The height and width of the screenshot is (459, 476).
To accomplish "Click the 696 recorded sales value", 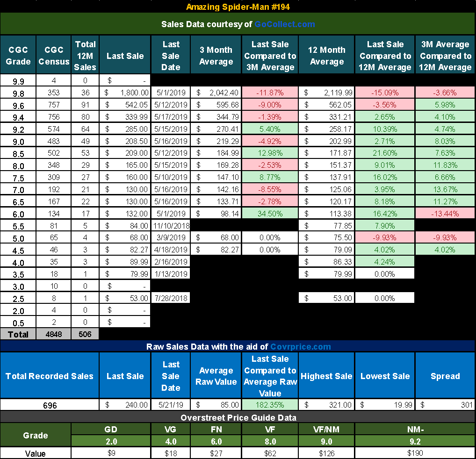I will (50, 405).
